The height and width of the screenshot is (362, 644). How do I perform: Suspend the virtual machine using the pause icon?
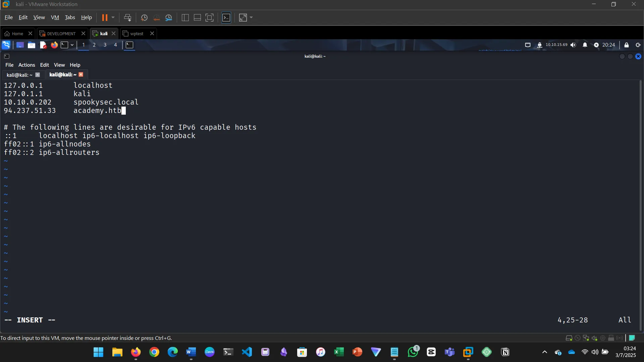tap(105, 17)
